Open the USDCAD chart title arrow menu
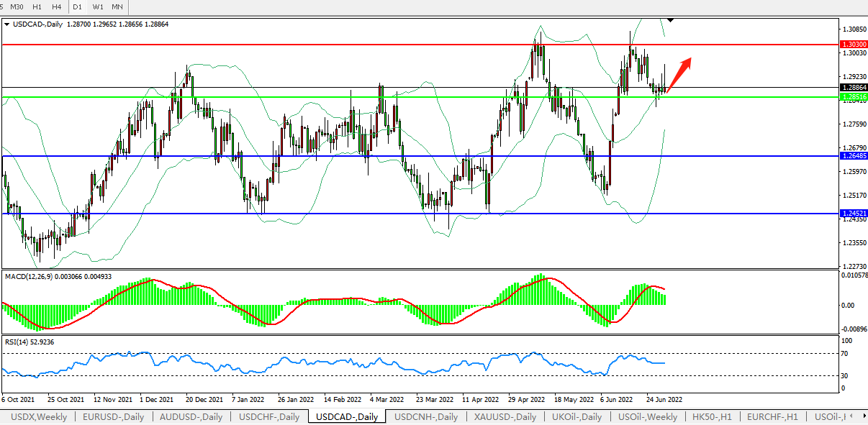 point(7,24)
